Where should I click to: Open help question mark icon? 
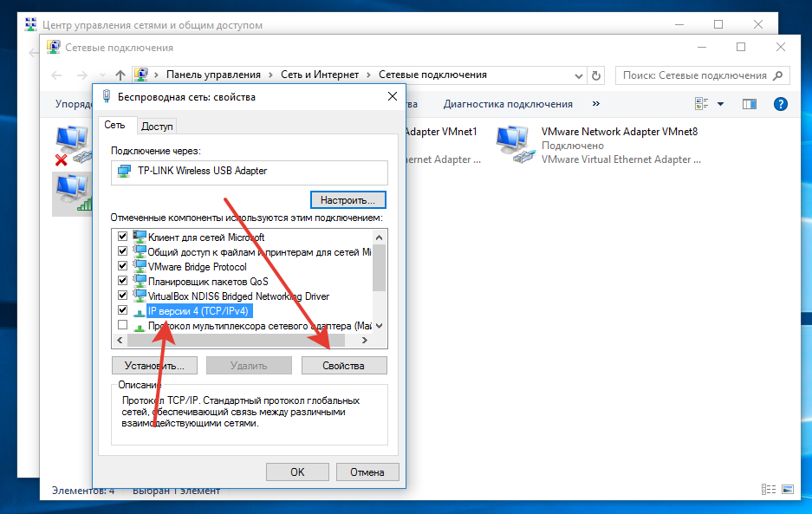[x=781, y=104]
